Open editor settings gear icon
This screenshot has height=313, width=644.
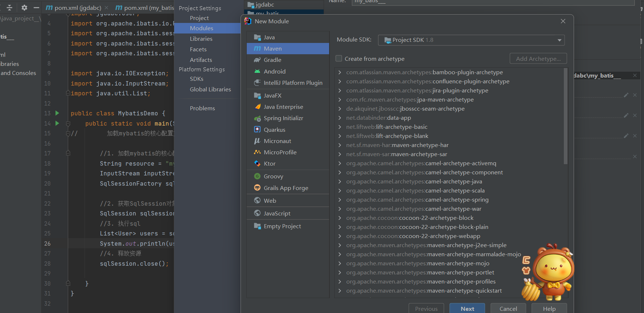(24, 7)
